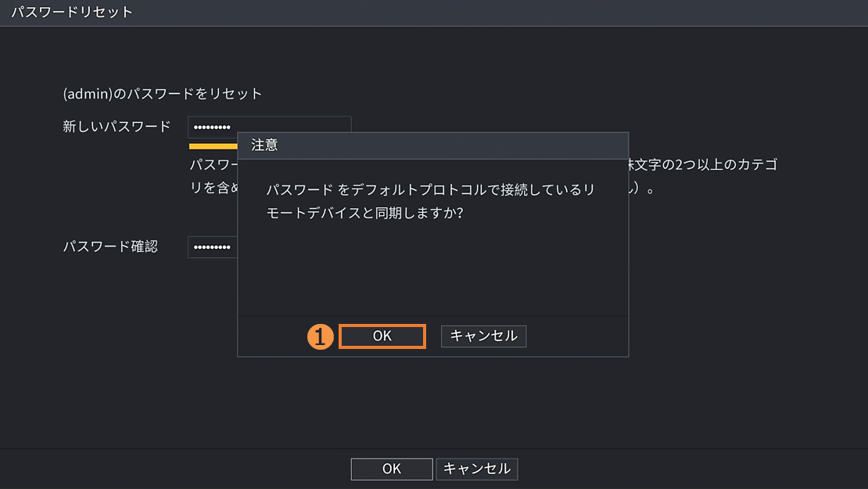Click the 新しいパスワード label
Viewport: 868px width, 489px height.
(117, 127)
